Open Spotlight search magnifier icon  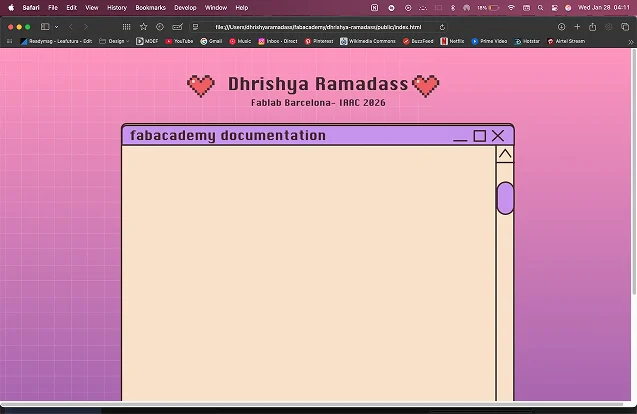pyautogui.click(x=540, y=7)
